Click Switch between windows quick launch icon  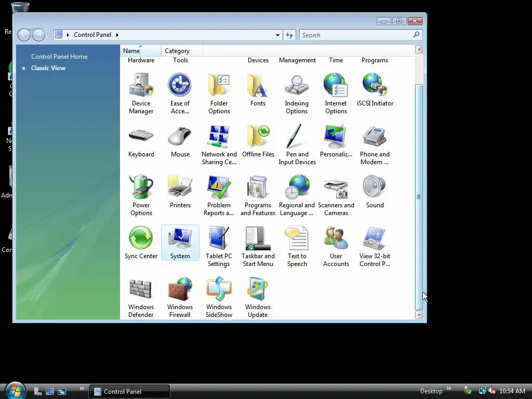pyautogui.click(x=62, y=392)
